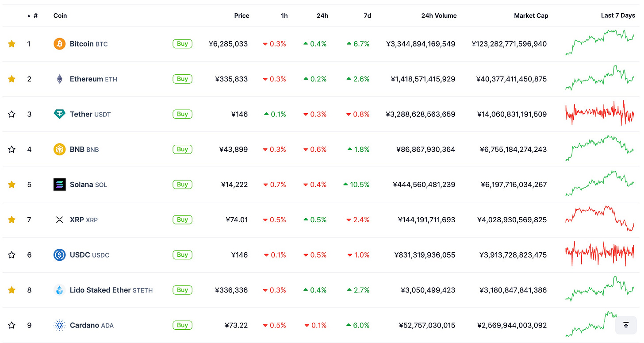
Task: Open XRP's red 7-day sparkline chart
Action: [600, 218]
